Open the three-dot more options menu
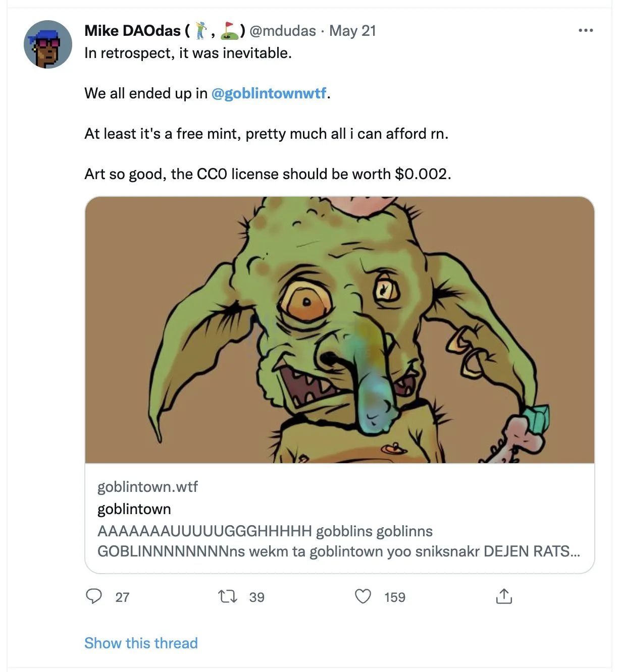 click(x=586, y=30)
